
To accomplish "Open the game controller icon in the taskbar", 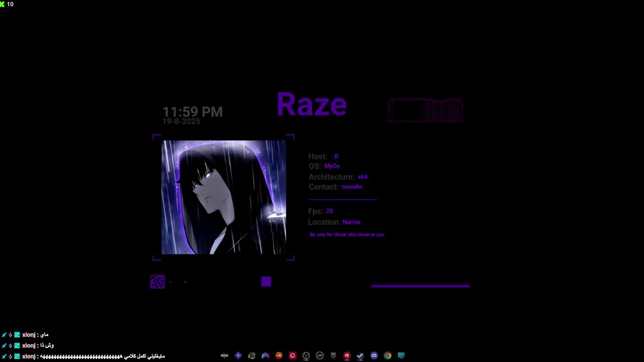I will pos(265,355).
